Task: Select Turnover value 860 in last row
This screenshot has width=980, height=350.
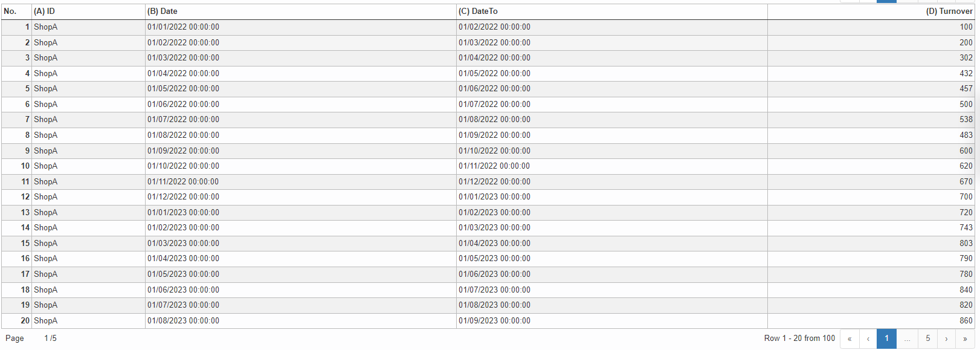Action: (871, 321)
